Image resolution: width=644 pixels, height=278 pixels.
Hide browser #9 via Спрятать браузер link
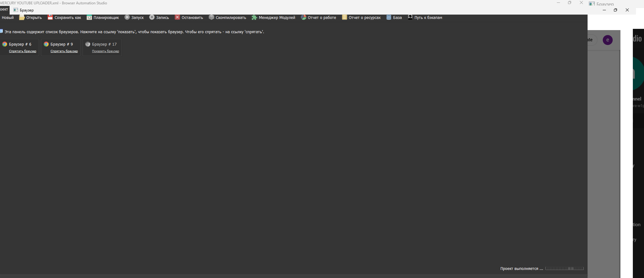pos(64,51)
